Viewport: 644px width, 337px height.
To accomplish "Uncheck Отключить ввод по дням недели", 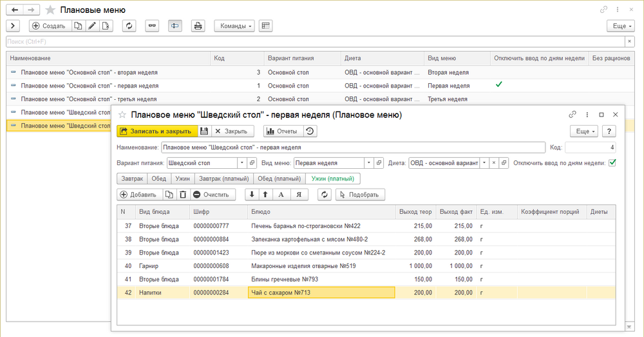I will (612, 163).
